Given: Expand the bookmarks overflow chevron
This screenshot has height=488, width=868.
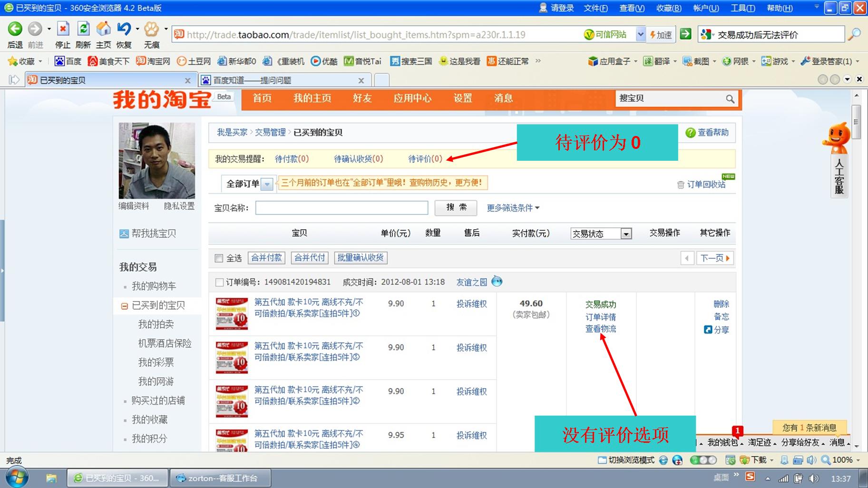Looking at the screenshot, I should point(538,61).
